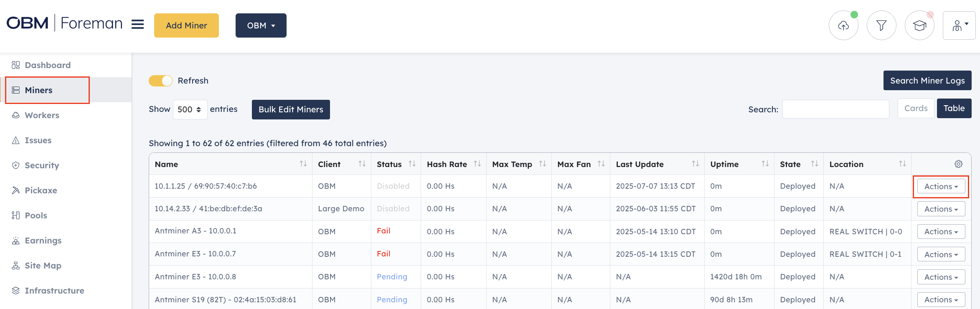Click Disabled status of 10.1.1.25 miner
The height and width of the screenshot is (309, 980).
(393, 186)
